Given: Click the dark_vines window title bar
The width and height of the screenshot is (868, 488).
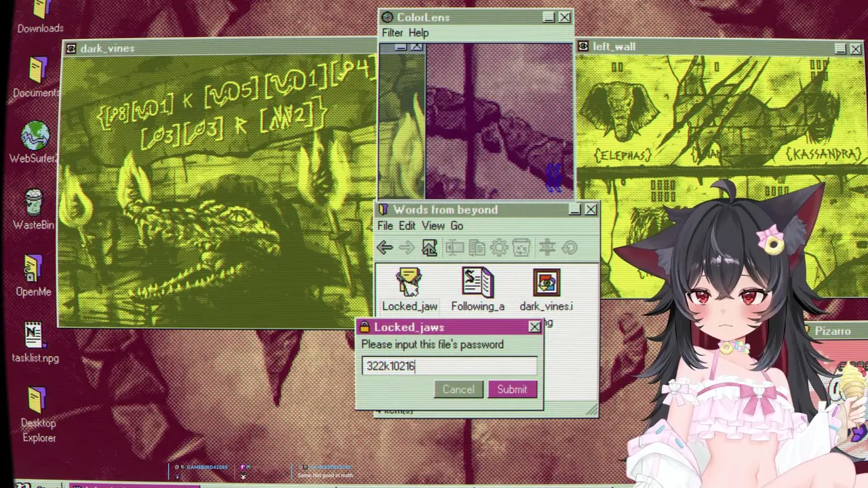Looking at the screenshot, I should point(219,48).
